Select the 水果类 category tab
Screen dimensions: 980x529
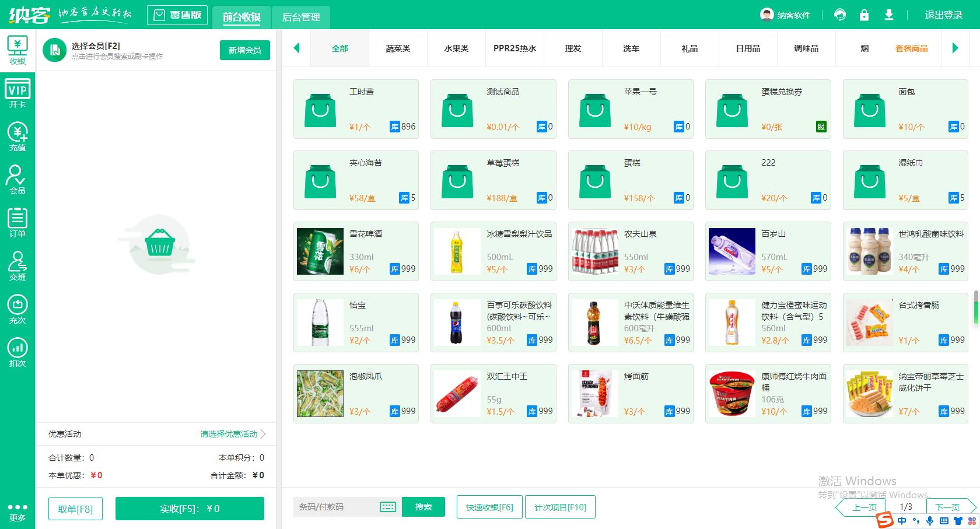coord(456,48)
